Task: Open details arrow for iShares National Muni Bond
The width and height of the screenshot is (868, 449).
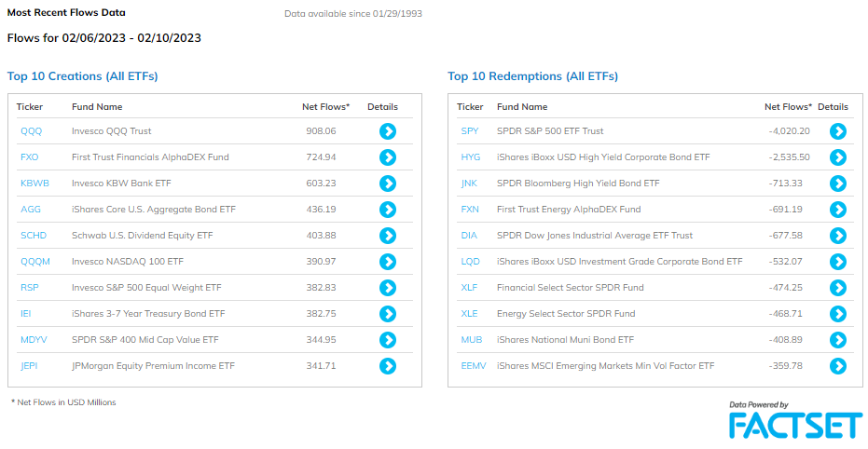Action: point(838,339)
